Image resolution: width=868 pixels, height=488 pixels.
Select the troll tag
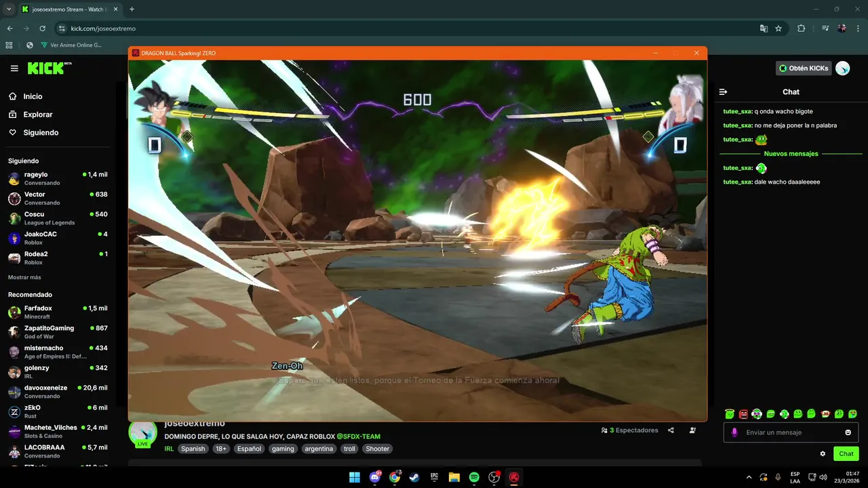(349, 449)
